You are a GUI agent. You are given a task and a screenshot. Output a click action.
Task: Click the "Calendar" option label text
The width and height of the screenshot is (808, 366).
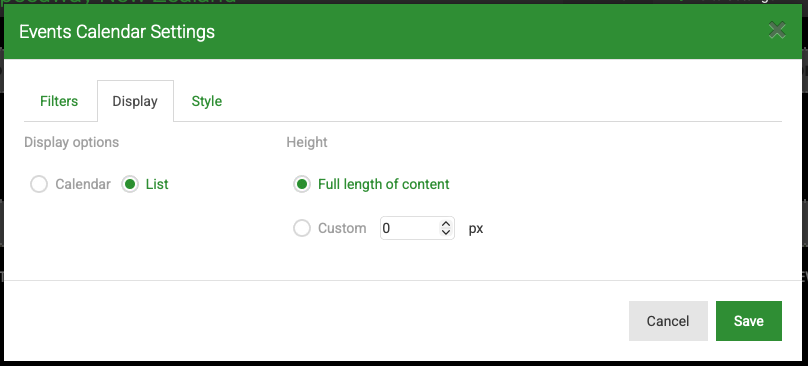tap(83, 184)
